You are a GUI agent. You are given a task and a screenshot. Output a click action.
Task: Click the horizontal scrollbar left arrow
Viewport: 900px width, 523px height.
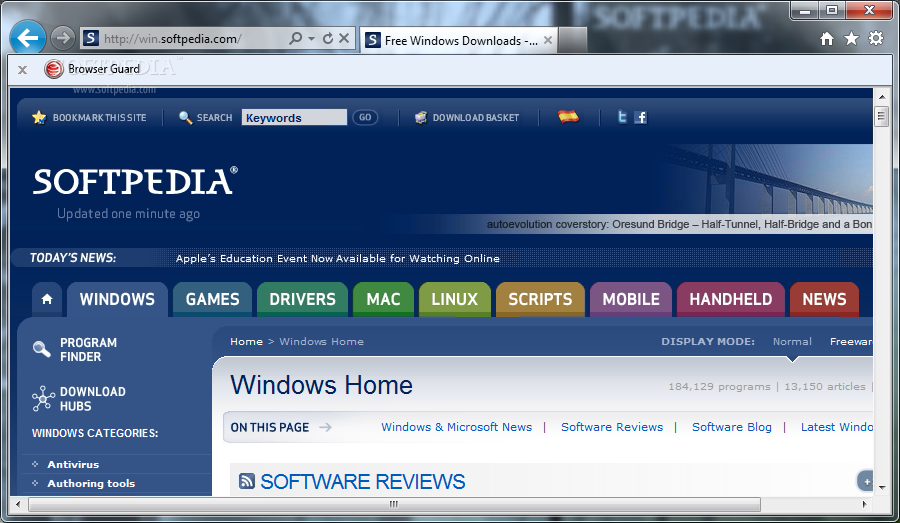coord(18,505)
